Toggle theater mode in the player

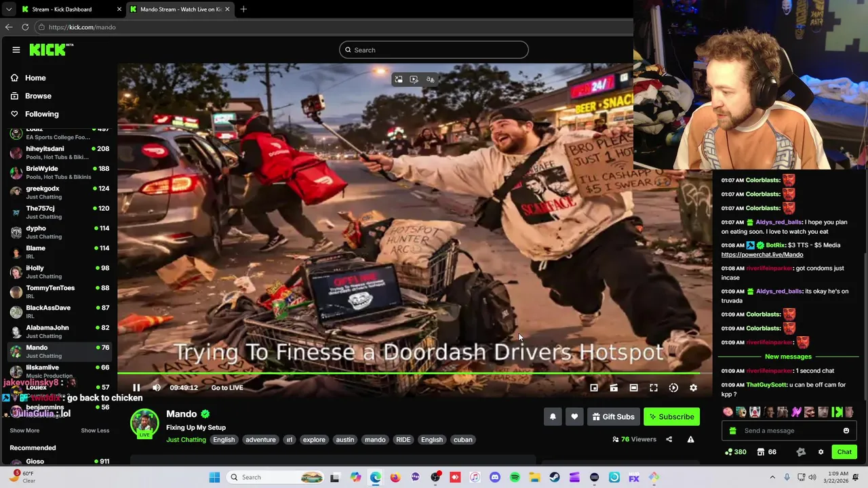point(633,388)
